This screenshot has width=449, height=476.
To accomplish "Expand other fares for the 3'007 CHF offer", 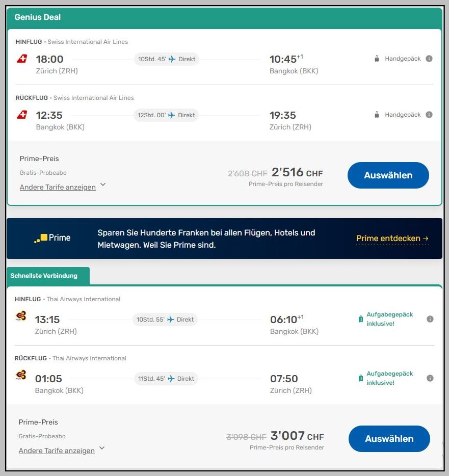I will [x=57, y=451].
